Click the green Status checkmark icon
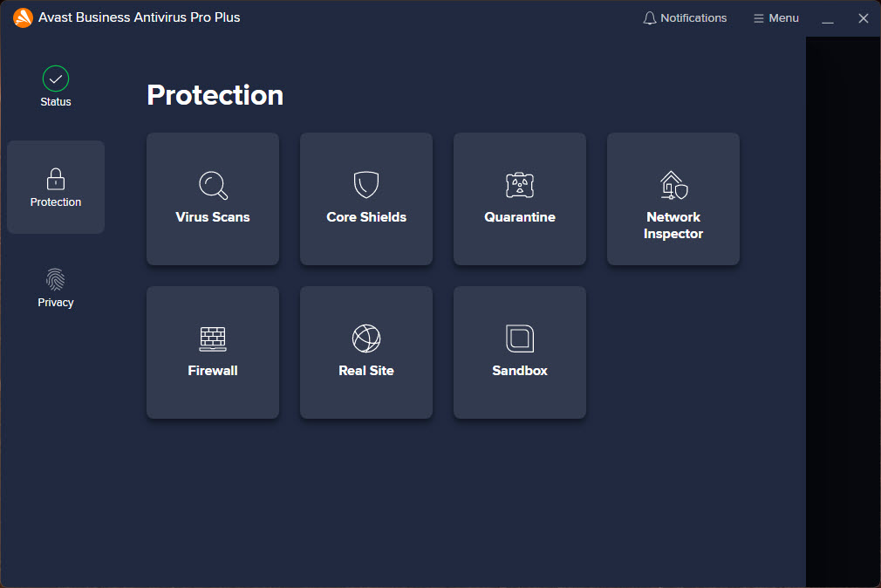This screenshot has height=588, width=881. point(56,79)
